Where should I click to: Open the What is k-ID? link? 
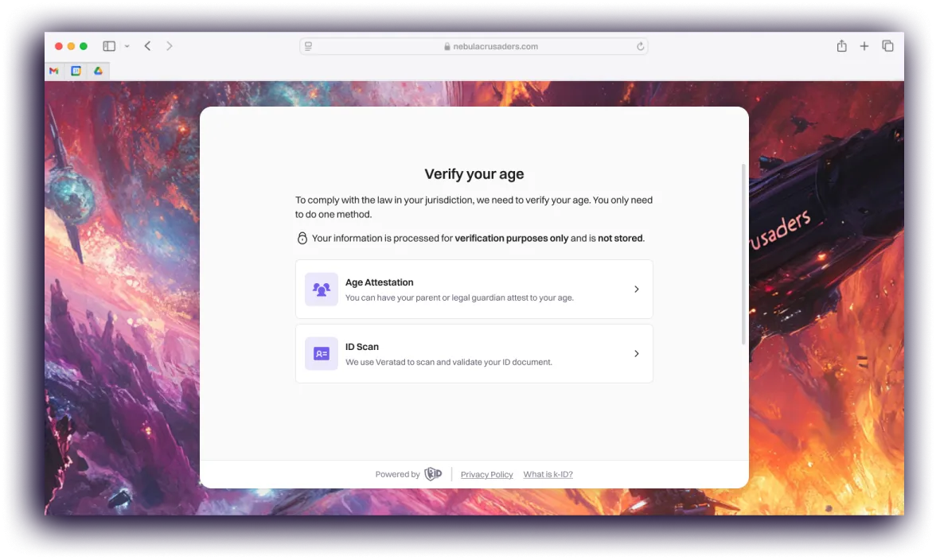(548, 475)
